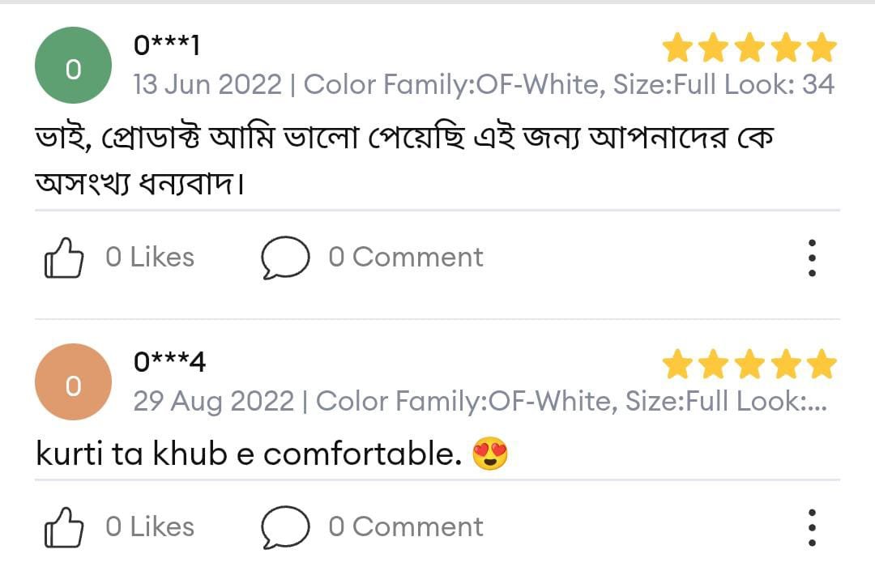Click the five-star rating on the 0***1 review
This screenshot has height=588, width=875.
click(749, 49)
